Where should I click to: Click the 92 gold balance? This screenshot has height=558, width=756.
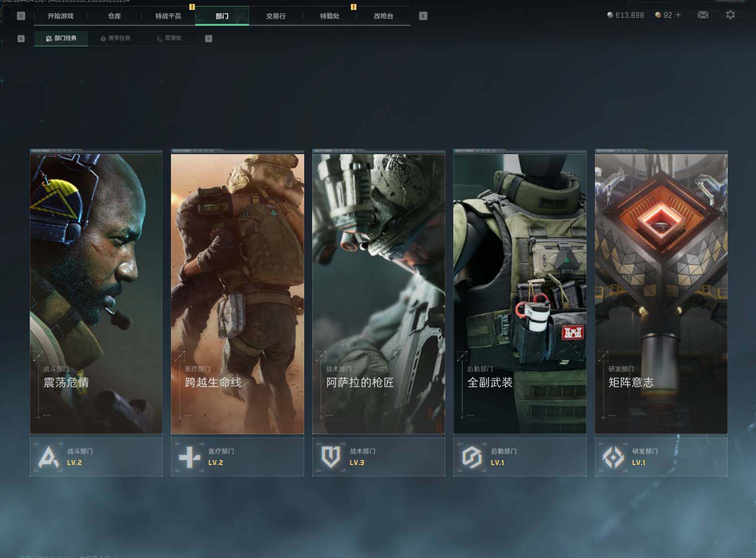(x=668, y=15)
